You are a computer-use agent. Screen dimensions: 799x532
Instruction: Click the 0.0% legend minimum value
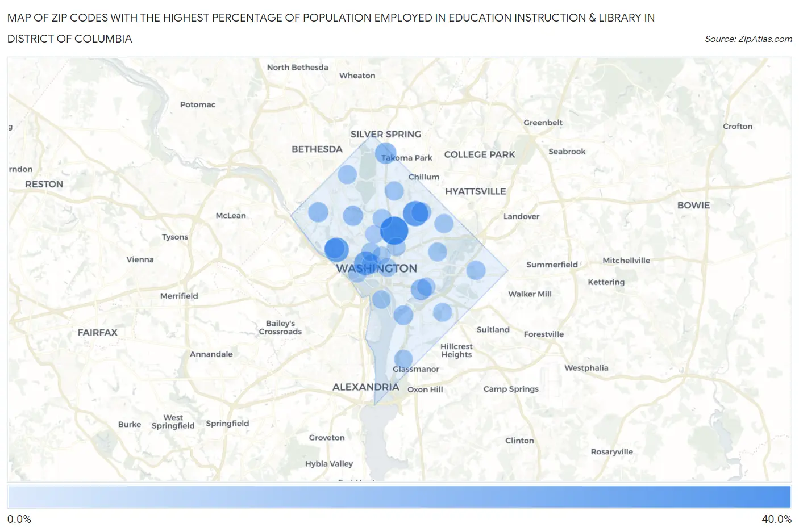(19, 520)
